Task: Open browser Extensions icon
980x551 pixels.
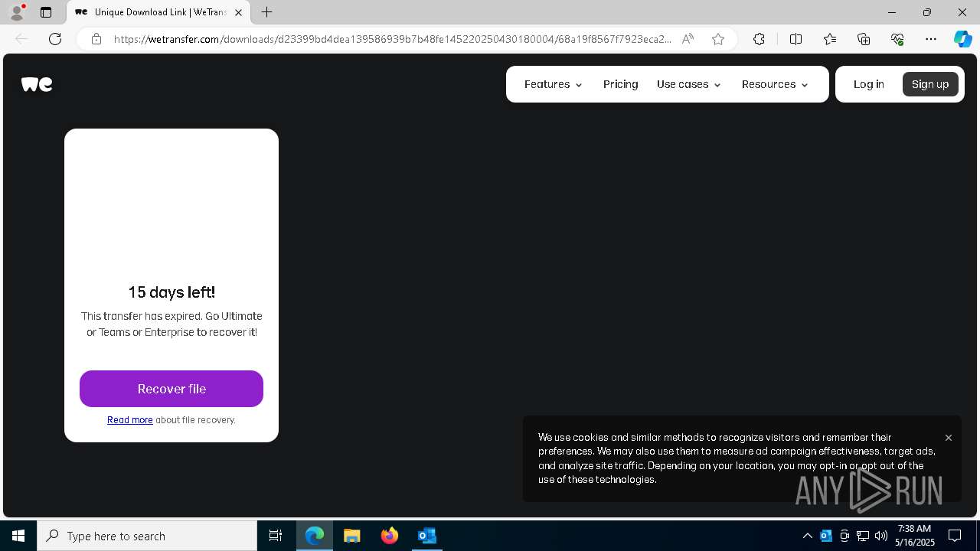Action: [759, 39]
